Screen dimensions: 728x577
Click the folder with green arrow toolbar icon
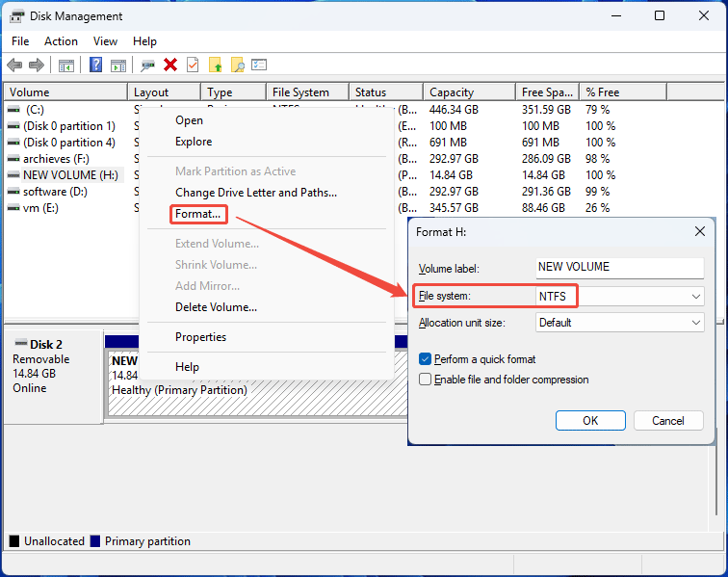coord(216,66)
